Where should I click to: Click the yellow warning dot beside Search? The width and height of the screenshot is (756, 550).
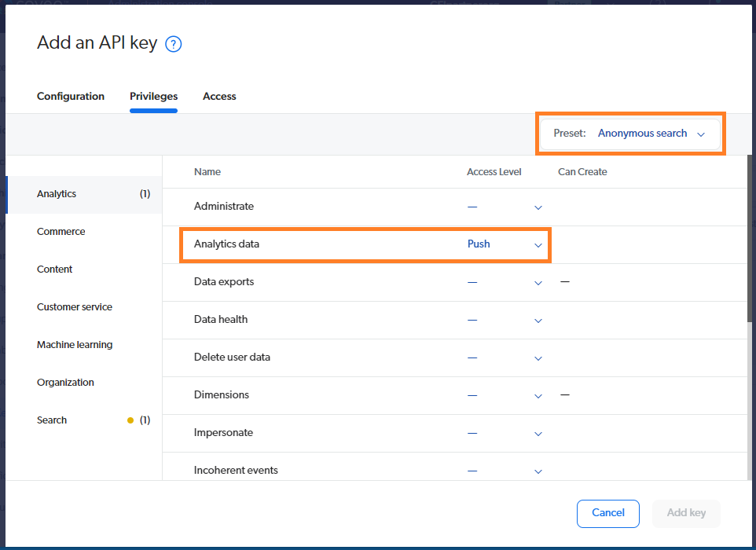130,420
